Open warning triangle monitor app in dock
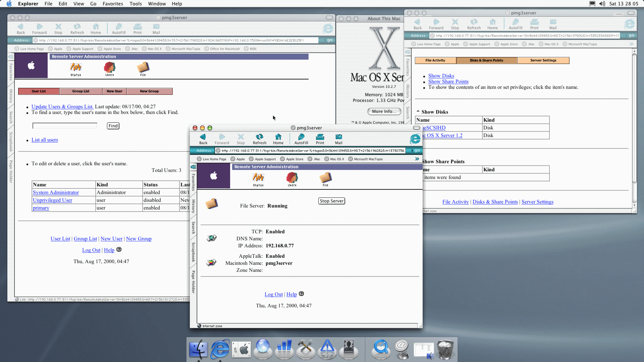The image size is (644, 362). [327, 349]
